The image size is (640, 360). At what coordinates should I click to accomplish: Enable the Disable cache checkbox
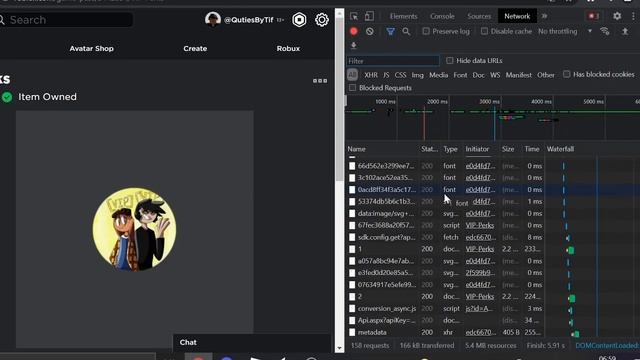pyautogui.click(x=484, y=31)
